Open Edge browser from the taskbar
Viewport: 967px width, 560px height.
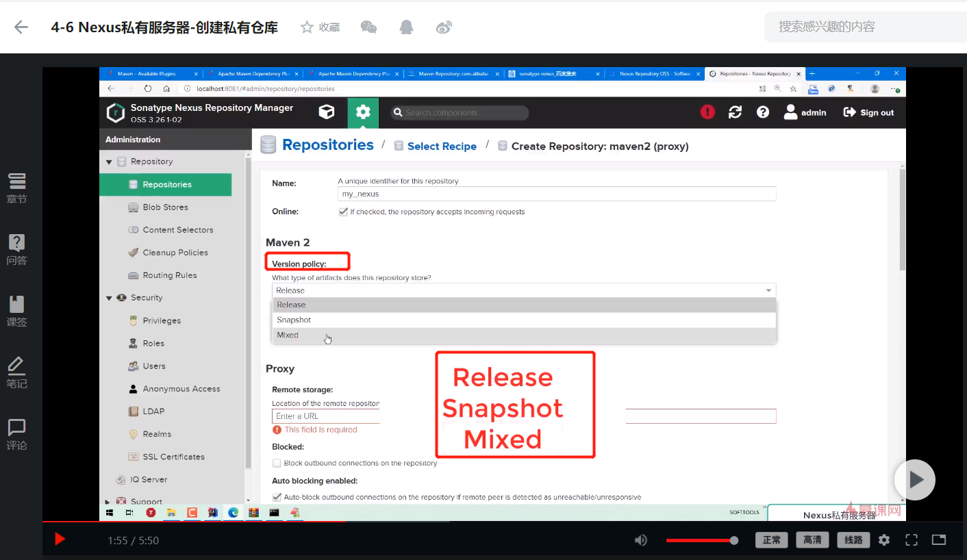pyautogui.click(x=233, y=512)
